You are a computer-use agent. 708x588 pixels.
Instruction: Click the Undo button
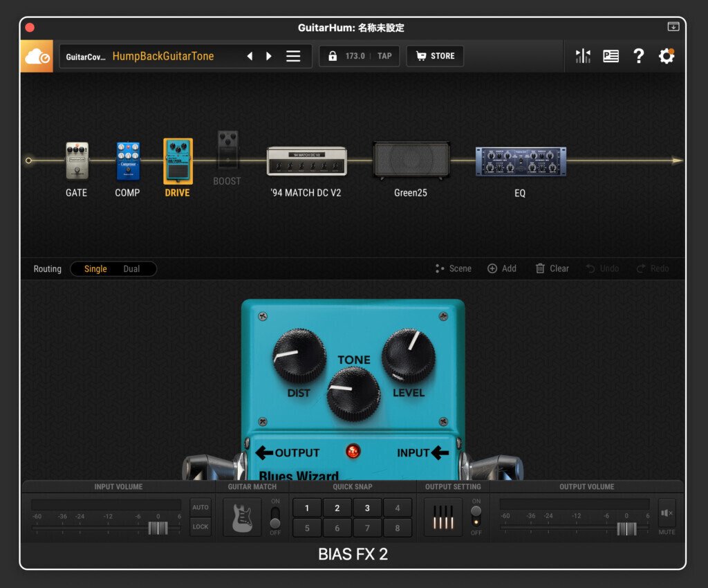coord(602,268)
